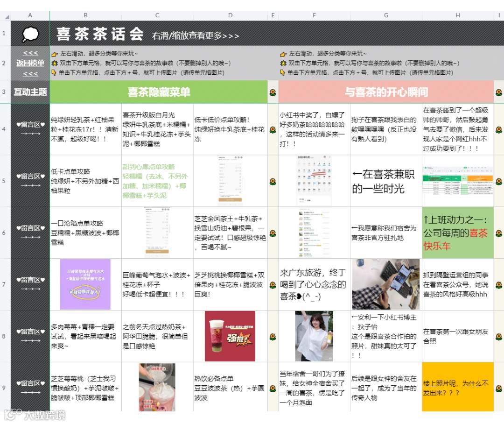504x424 pixels.
Task: Click the sunflower icon in row 5 column E
Action: click(x=273, y=182)
